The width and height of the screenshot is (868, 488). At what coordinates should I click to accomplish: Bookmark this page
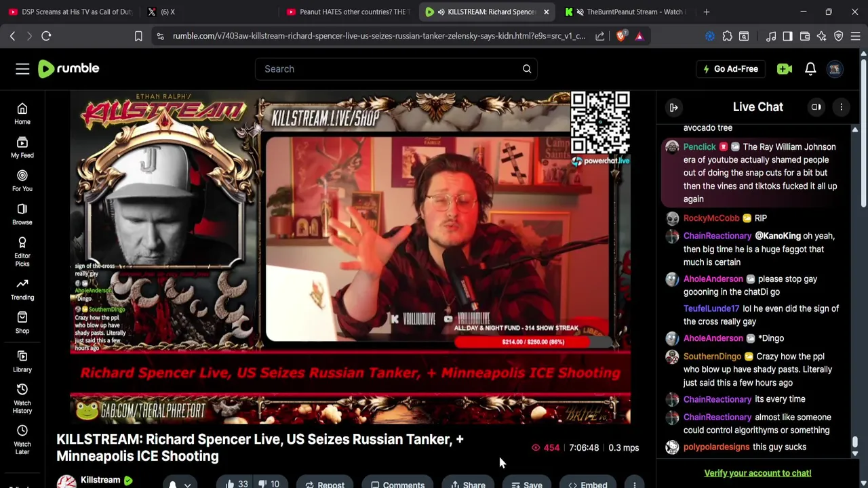(138, 36)
